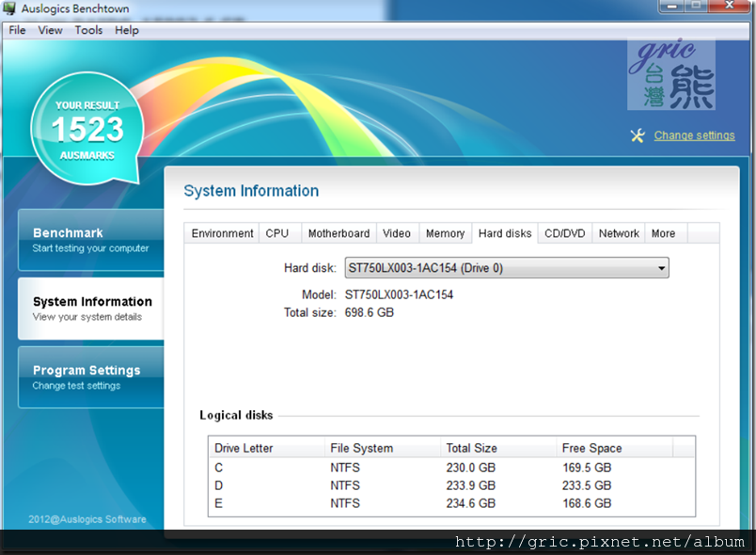Click the 1523 AusMarks result badge

87,129
